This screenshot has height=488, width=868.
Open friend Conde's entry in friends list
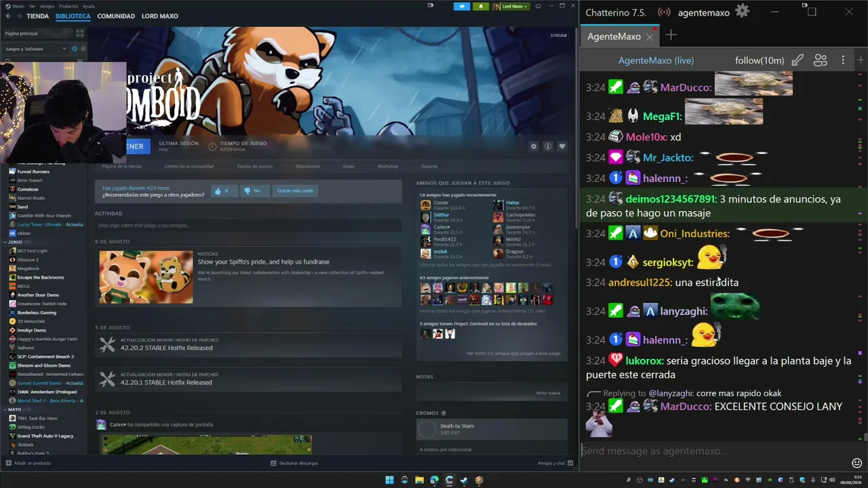point(442,205)
